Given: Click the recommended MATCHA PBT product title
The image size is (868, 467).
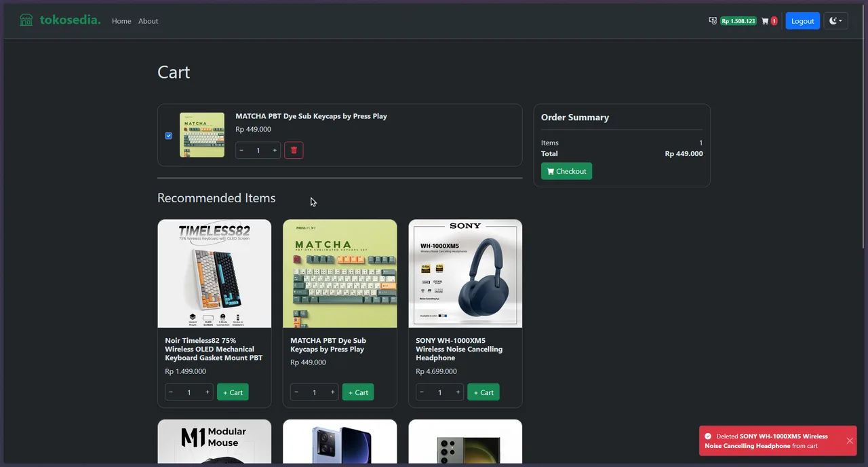Looking at the screenshot, I should point(328,345).
